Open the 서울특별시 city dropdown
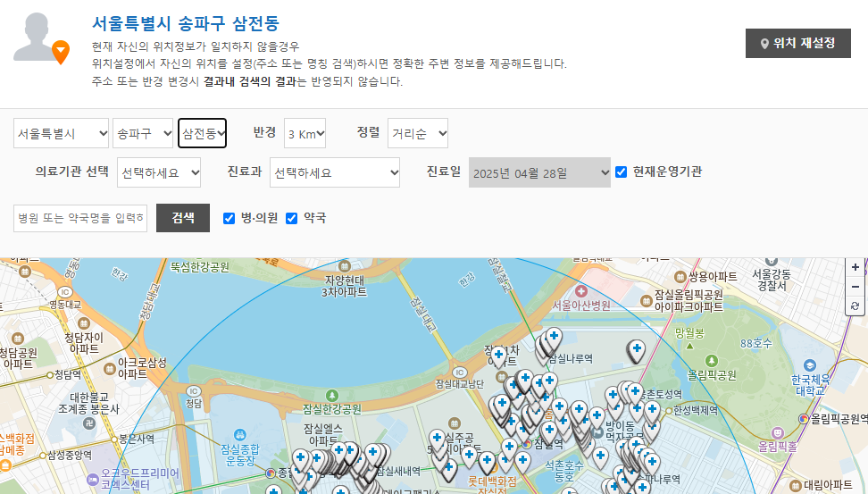This screenshot has height=494, width=868. pyautogui.click(x=61, y=133)
